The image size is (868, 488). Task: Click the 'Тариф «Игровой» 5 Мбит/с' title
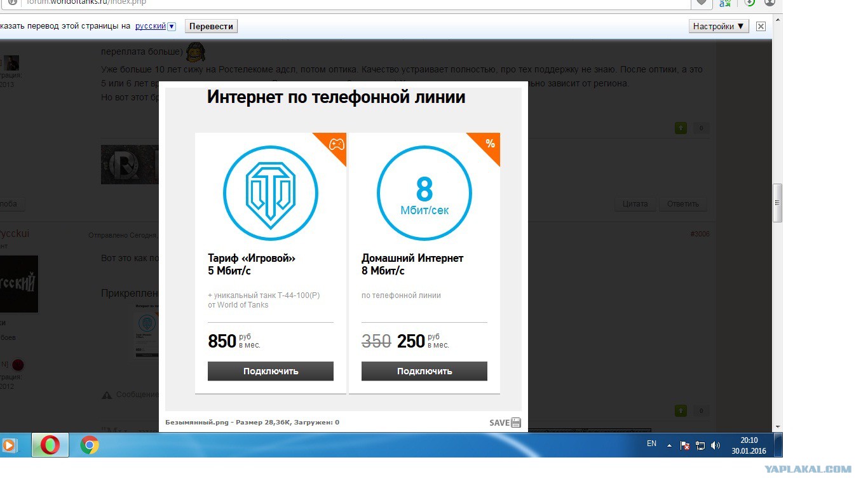[x=252, y=264]
